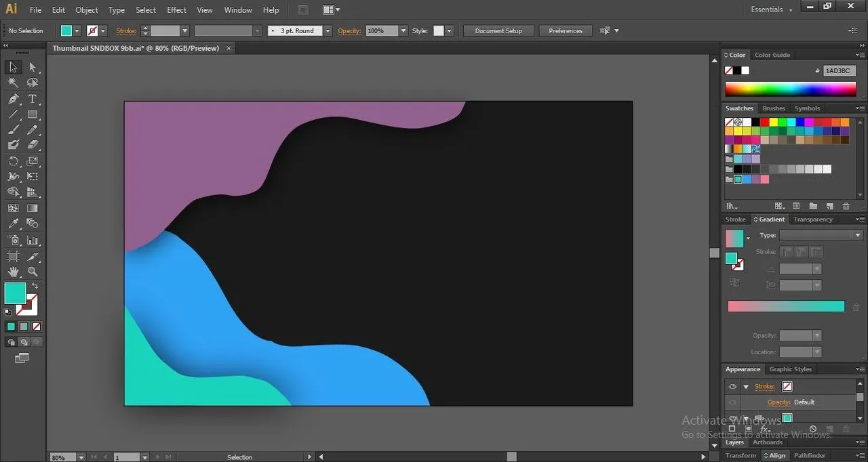Click the Preferences button
868x462 pixels.
566,30
